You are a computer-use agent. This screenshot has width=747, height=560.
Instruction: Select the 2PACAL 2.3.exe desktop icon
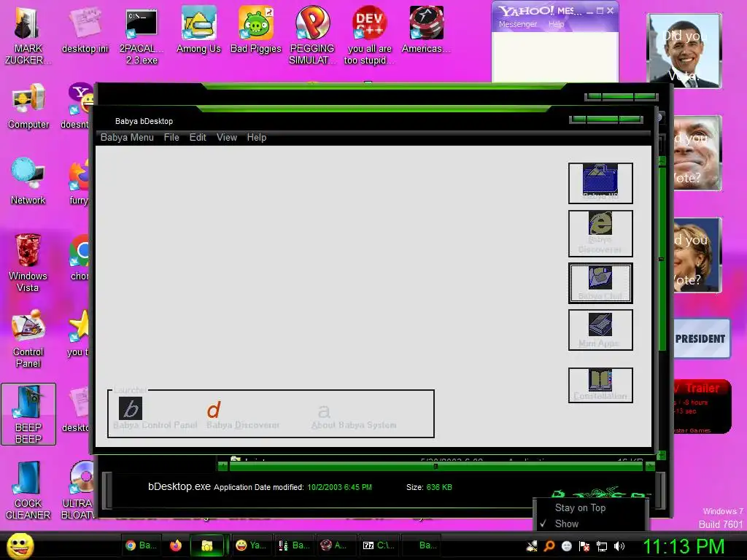point(142,36)
